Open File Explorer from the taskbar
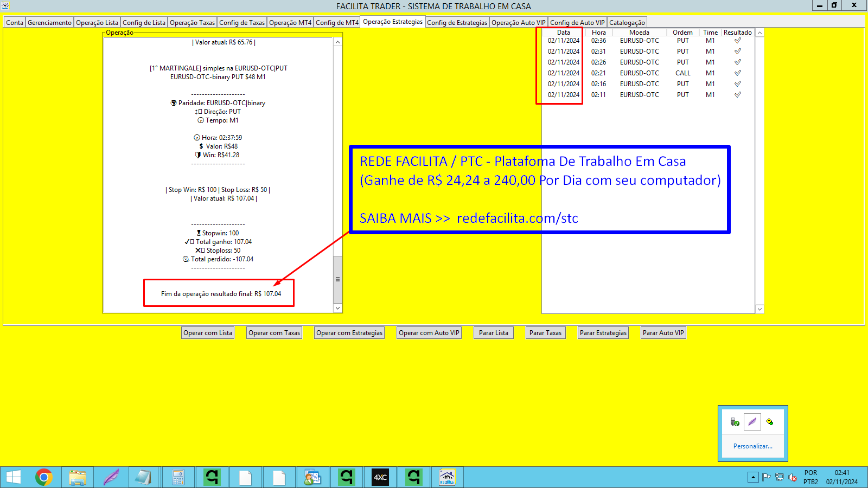868x488 pixels. click(x=78, y=477)
